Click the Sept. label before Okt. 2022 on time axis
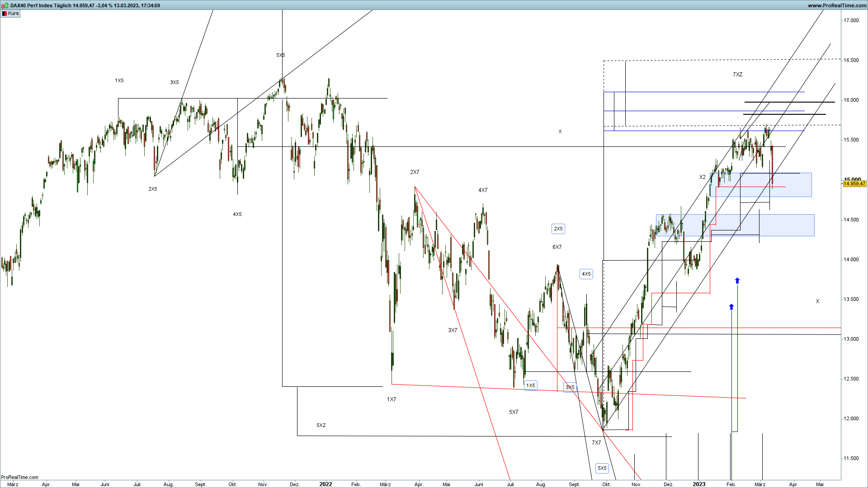This screenshot has width=868, height=488. [574, 484]
